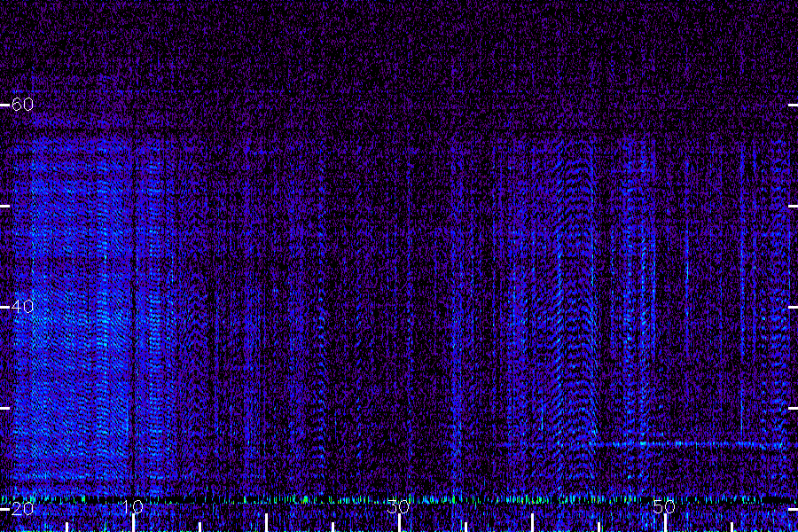The width and height of the screenshot is (798, 532).
Task: Click the "40" label on the vertical axis
Action: click(22, 307)
